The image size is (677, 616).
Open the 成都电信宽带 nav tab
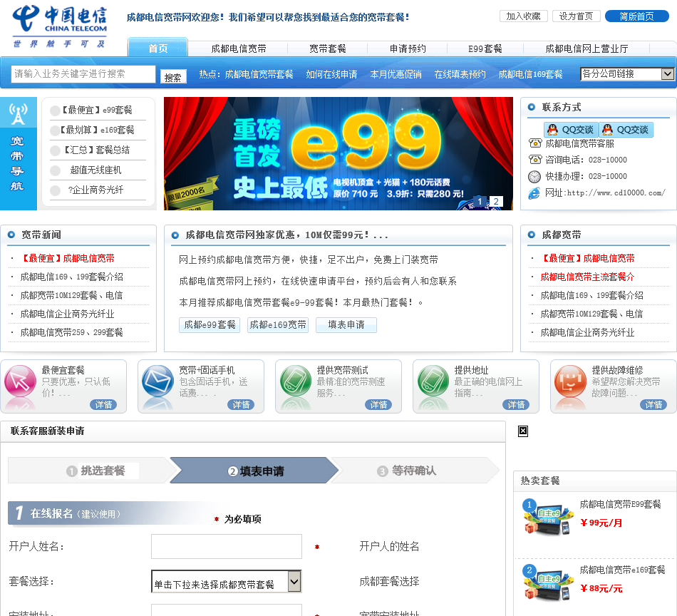(x=238, y=48)
